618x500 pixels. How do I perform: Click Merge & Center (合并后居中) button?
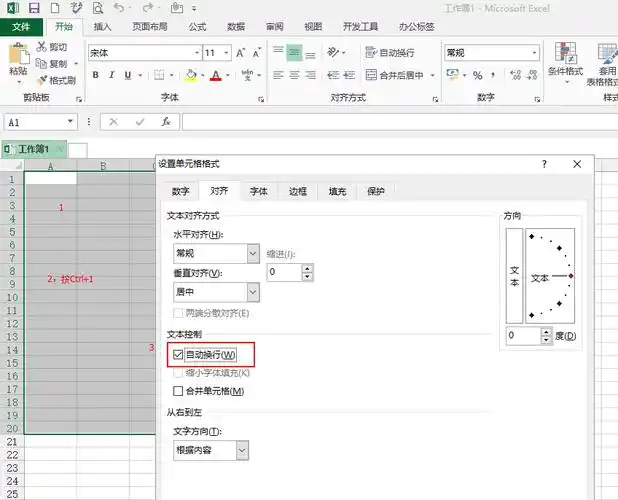394,75
